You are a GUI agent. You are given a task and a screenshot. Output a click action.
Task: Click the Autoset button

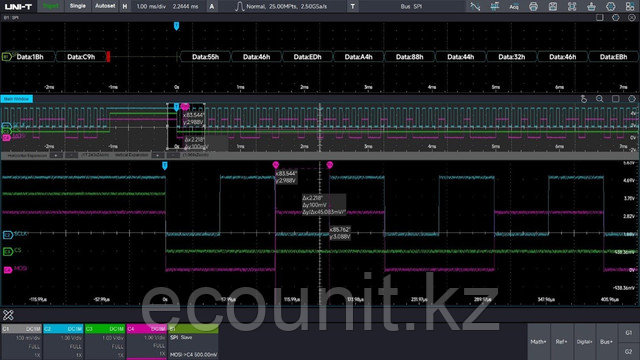pos(105,6)
